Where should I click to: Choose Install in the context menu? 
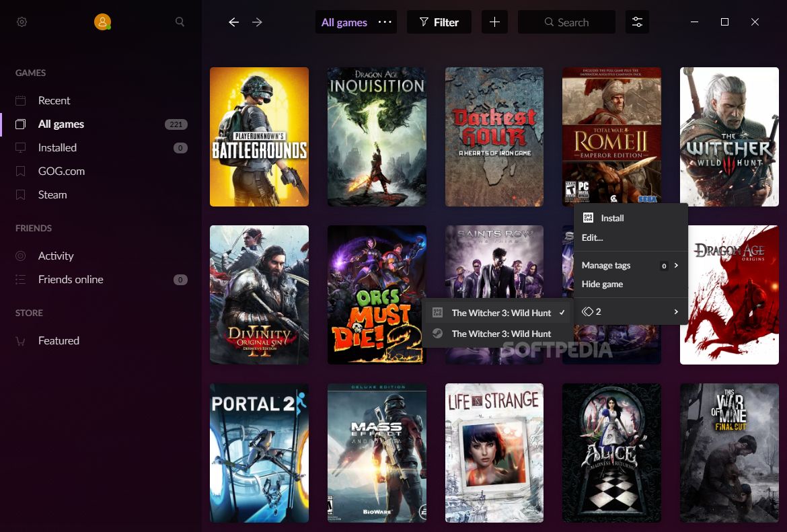(x=631, y=218)
